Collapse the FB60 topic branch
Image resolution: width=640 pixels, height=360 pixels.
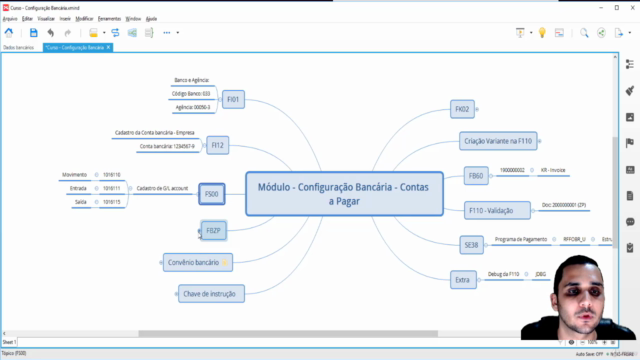491,176
